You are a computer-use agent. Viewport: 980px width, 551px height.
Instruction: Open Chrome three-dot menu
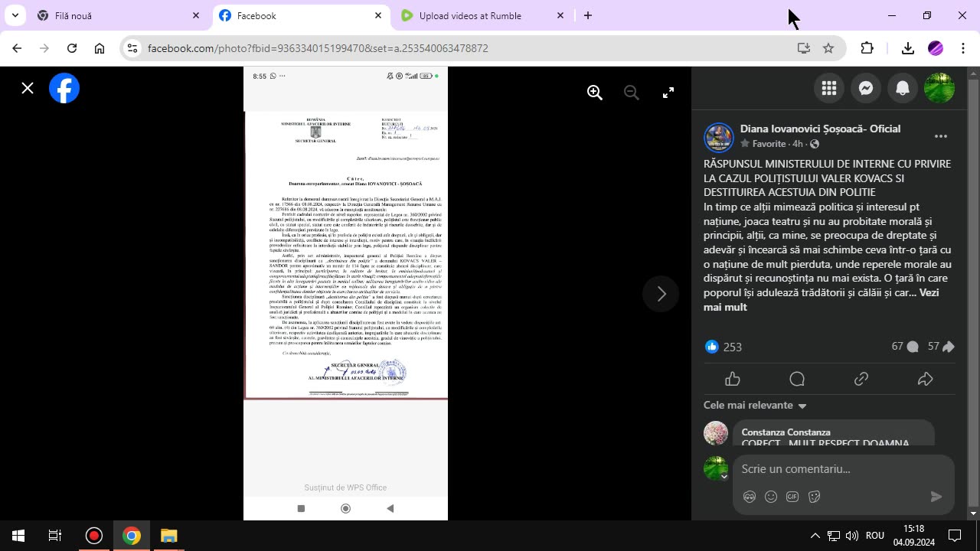(x=963, y=48)
